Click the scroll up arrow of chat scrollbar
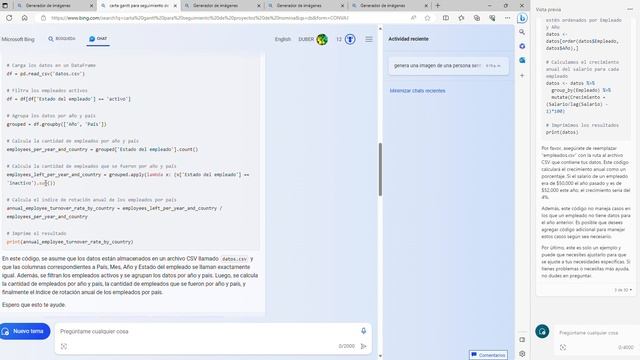640x360 pixels. coord(380,29)
